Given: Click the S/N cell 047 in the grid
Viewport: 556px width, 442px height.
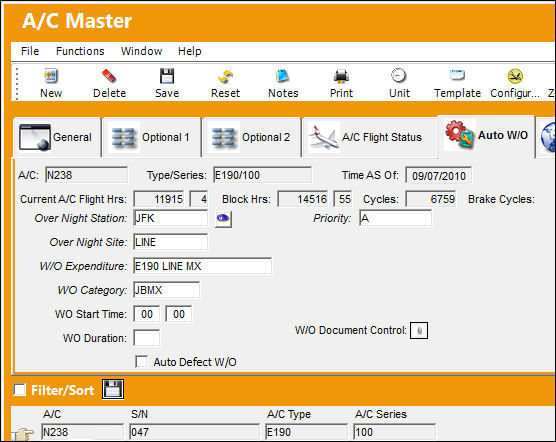Looking at the screenshot, I should pyautogui.click(x=194, y=432).
